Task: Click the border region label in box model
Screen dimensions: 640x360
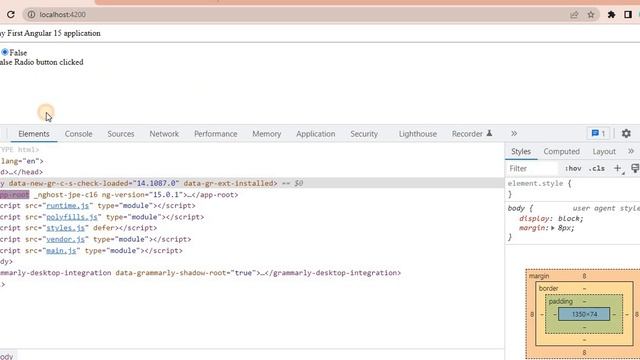Action: click(x=548, y=288)
